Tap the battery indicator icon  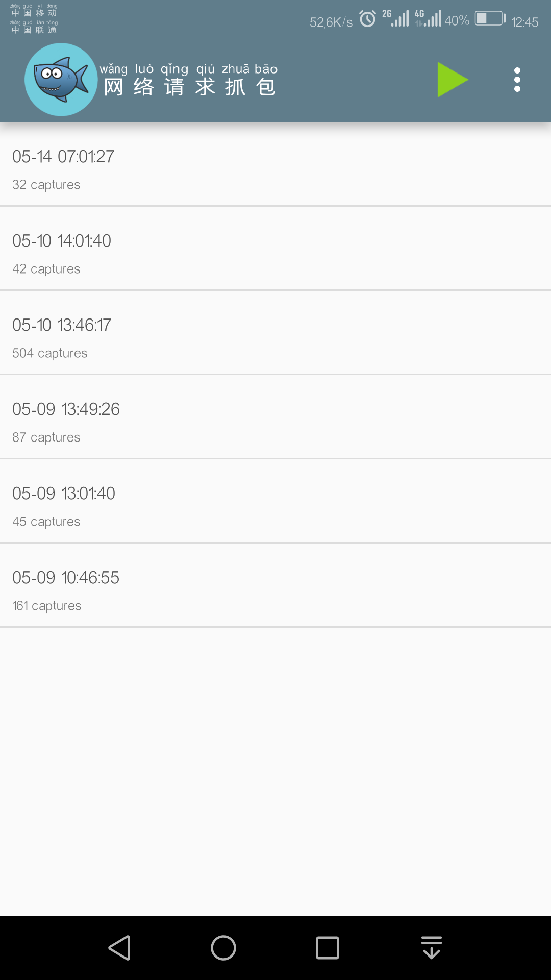490,19
